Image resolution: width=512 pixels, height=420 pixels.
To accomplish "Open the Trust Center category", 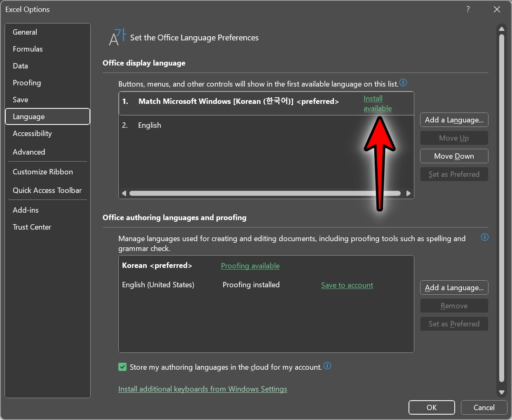I will [47, 227].
